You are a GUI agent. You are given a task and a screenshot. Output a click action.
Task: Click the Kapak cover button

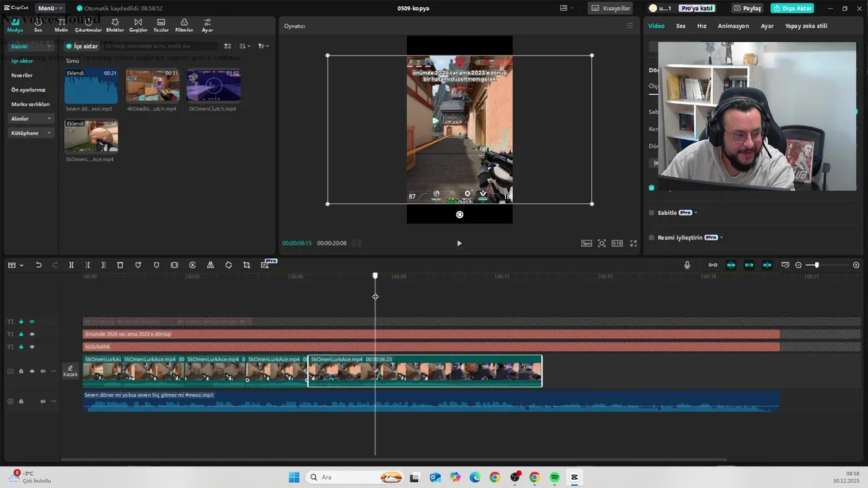point(71,371)
